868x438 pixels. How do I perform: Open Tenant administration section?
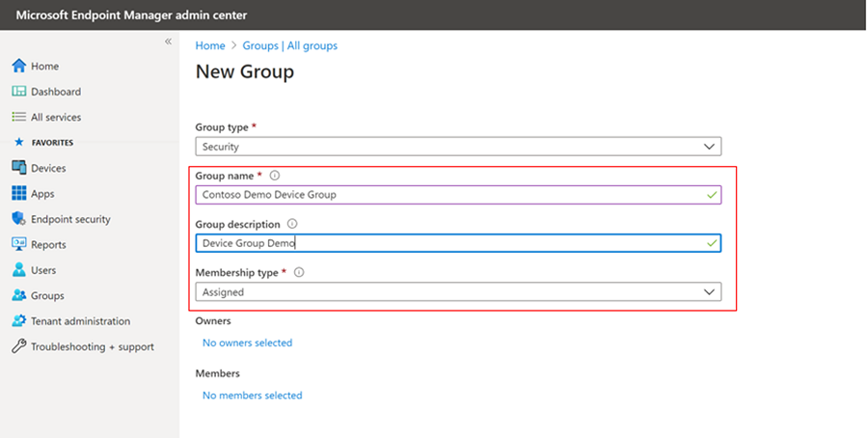point(81,321)
